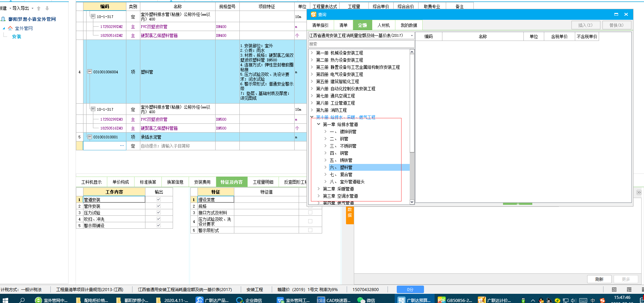Image resolution: width=644 pixels, height=303 pixels.
Task: Open 广联达计价 taskbar application
Action: pyautogui.click(x=495, y=300)
